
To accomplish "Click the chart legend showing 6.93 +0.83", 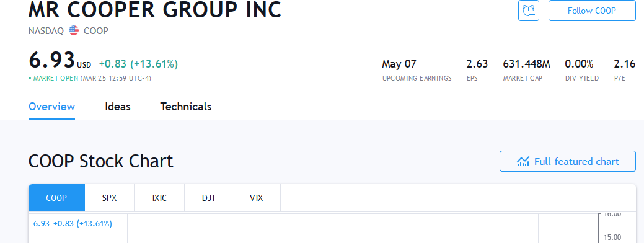I will tap(73, 224).
